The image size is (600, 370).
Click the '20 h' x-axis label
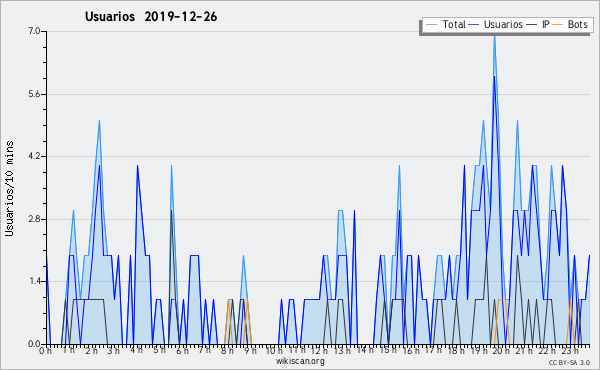point(501,350)
